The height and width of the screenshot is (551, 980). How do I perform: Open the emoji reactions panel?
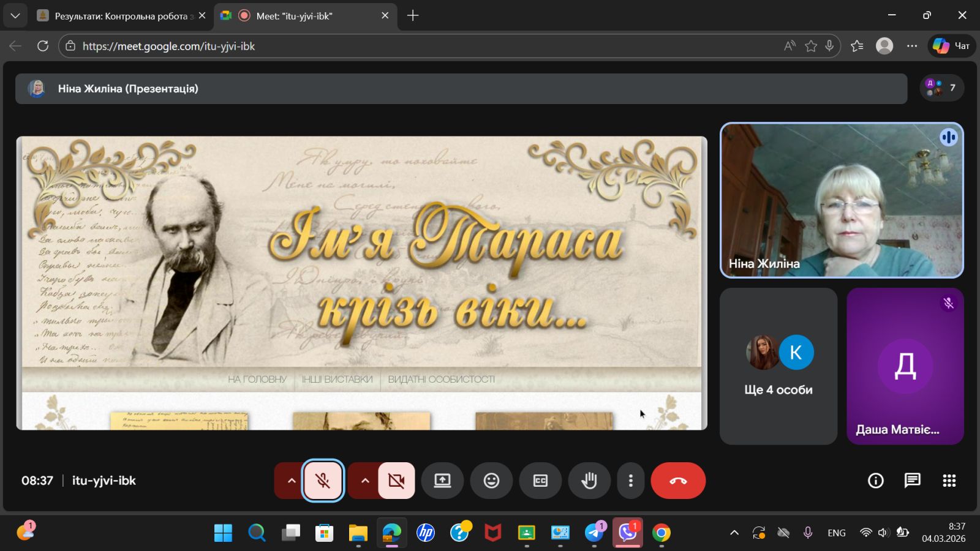pos(491,481)
